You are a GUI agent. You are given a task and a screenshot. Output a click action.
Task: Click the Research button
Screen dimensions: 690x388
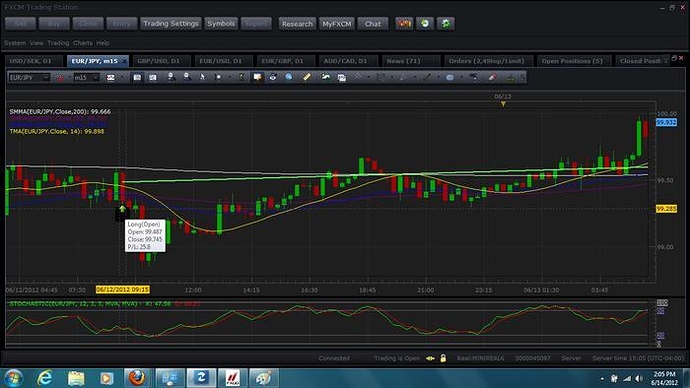click(x=297, y=24)
